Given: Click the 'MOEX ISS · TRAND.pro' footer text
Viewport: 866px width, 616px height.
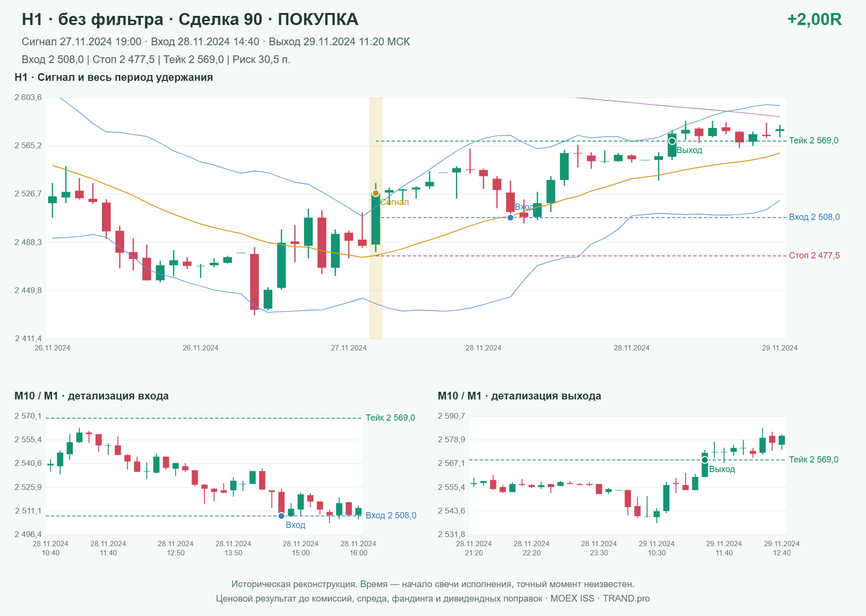Looking at the screenshot, I should [x=600, y=599].
